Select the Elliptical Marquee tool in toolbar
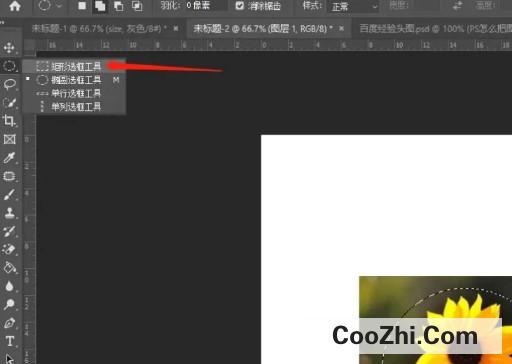512x364 pixels. [x=9, y=66]
